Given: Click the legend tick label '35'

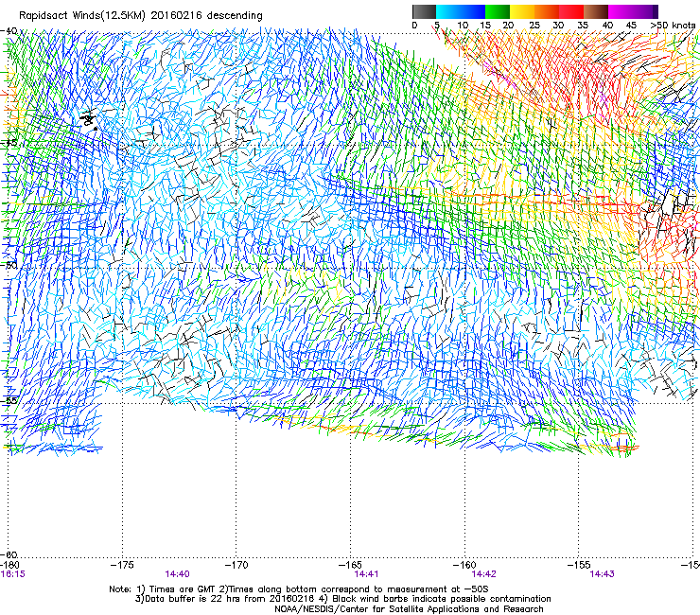Looking at the screenshot, I should coord(583,26).
